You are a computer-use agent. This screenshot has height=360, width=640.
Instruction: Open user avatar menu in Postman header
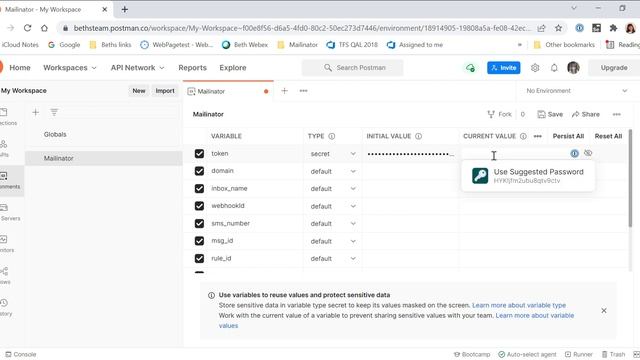pos(573,68)
